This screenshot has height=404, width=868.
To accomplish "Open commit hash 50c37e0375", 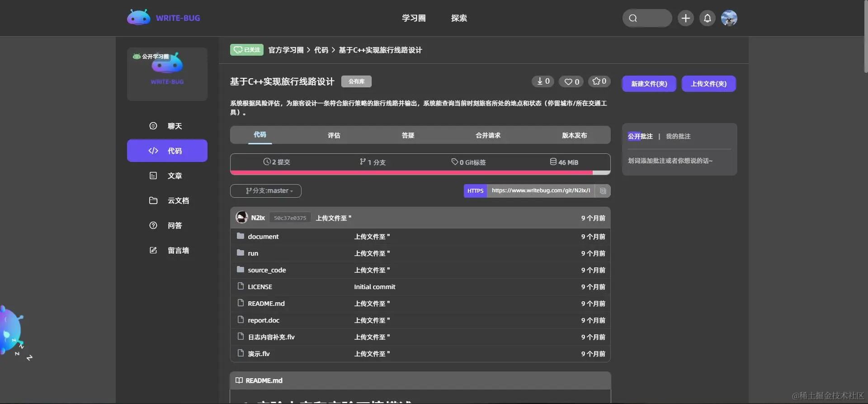I will coord(290,218).
